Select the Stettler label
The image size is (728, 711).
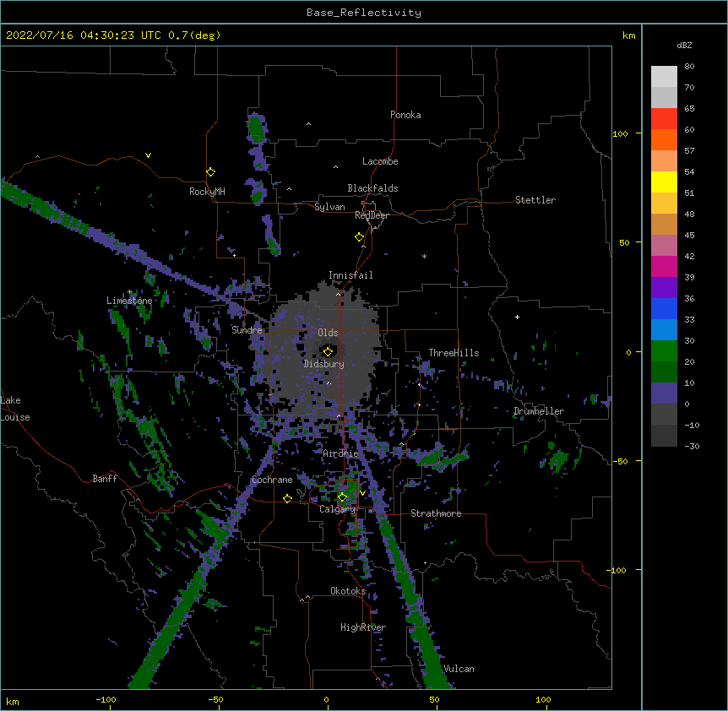(x=535, y=200)
